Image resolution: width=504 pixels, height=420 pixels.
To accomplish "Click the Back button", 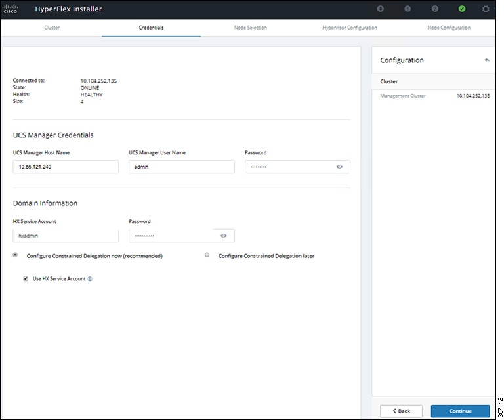I will [x=401, y=411].
